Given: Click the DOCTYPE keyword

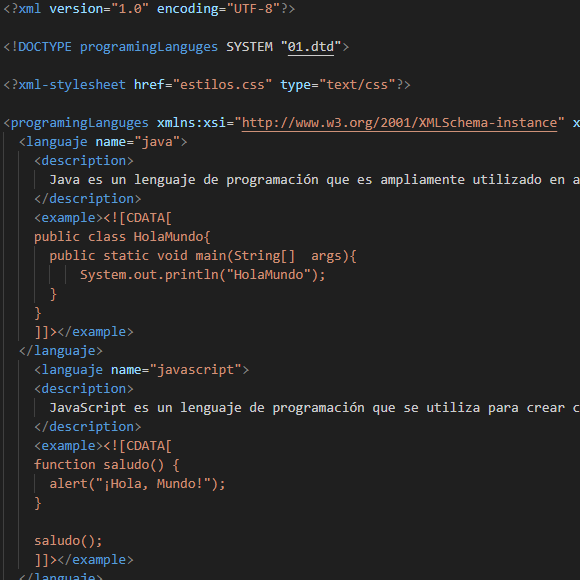Looking at the screenshot, I should tap(44, 47).
